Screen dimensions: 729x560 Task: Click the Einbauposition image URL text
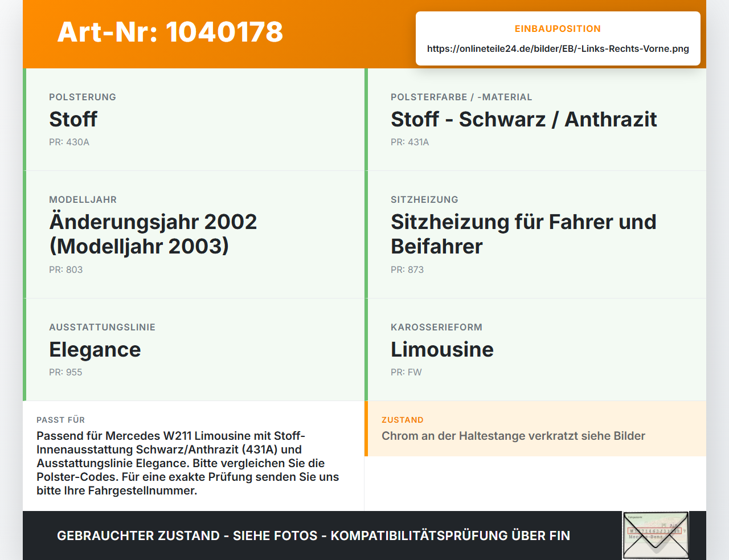point(558,48)
